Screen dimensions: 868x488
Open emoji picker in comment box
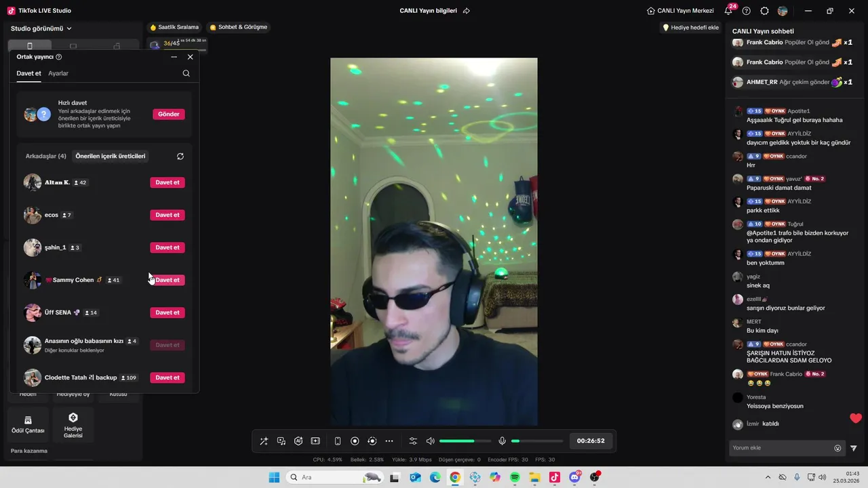click(837, 448)
